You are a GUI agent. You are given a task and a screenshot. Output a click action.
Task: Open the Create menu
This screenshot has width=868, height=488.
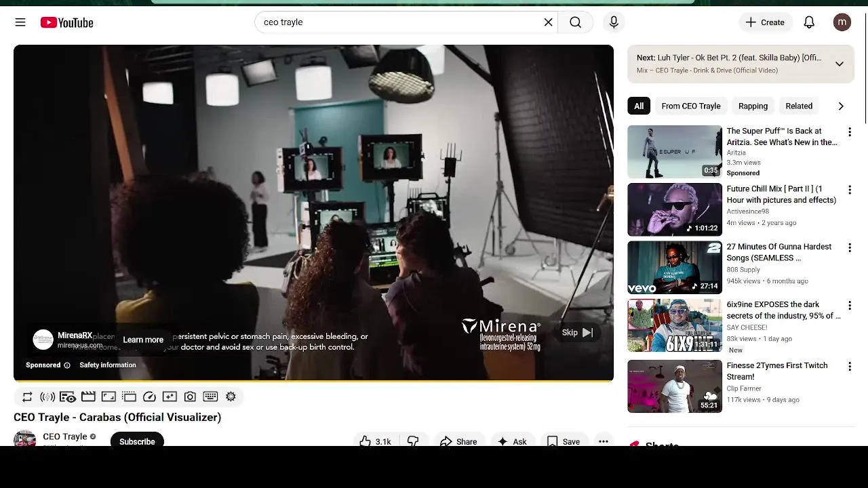pos(765,22)
